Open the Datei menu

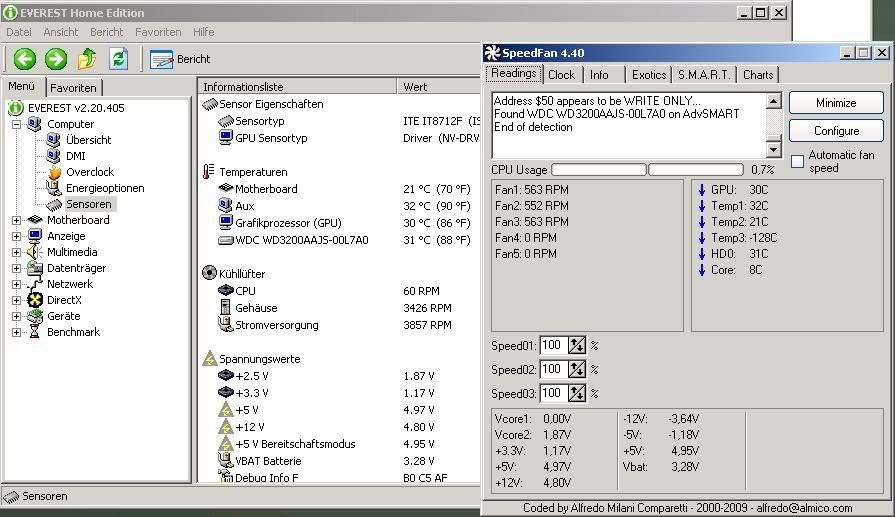pyautogui.click(x=19, y=33)
